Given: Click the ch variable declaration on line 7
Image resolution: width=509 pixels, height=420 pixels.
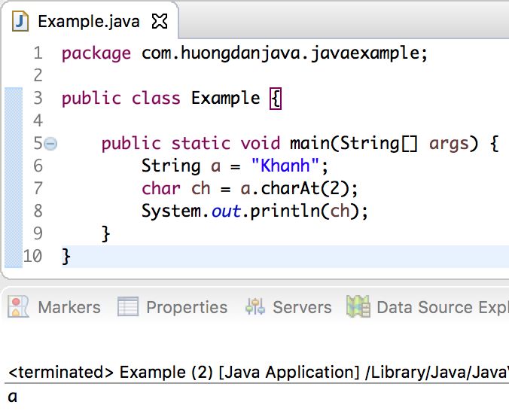Looking at the screenshot, I should point(201,189).
